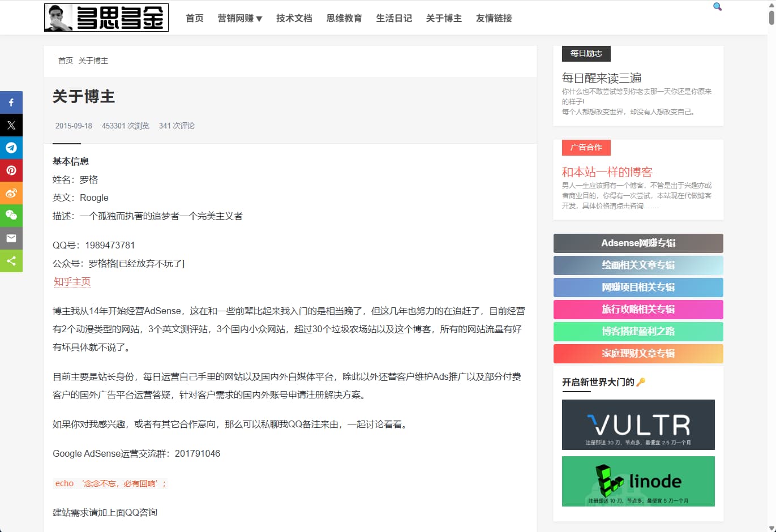
Task: Click the gradient 家庭理财文章专辑 bar
Action: [x=638, y=353]
